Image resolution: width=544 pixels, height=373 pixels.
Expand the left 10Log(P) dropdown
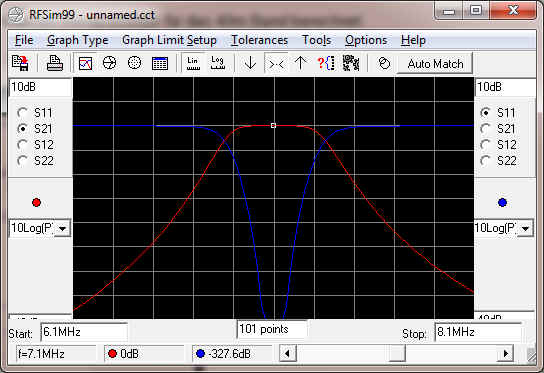pyautogui.click(x=63, y=228)
